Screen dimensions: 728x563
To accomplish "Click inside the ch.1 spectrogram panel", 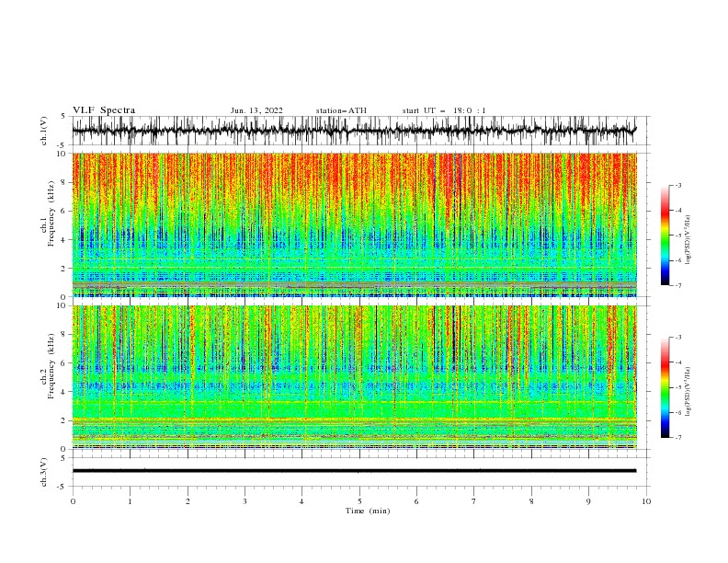I will pos(355,224).
